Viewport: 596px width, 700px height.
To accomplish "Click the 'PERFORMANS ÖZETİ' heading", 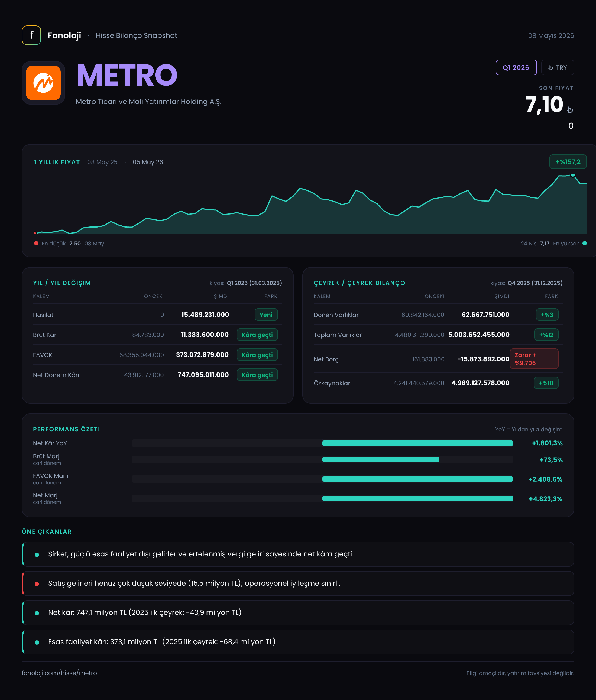I will 67,429.
